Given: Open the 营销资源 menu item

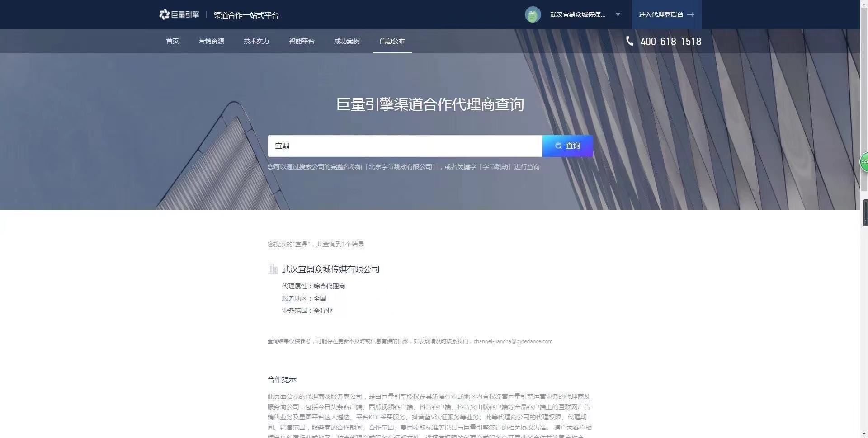Looking at the screenshot, I should click(x=211, y=41).
